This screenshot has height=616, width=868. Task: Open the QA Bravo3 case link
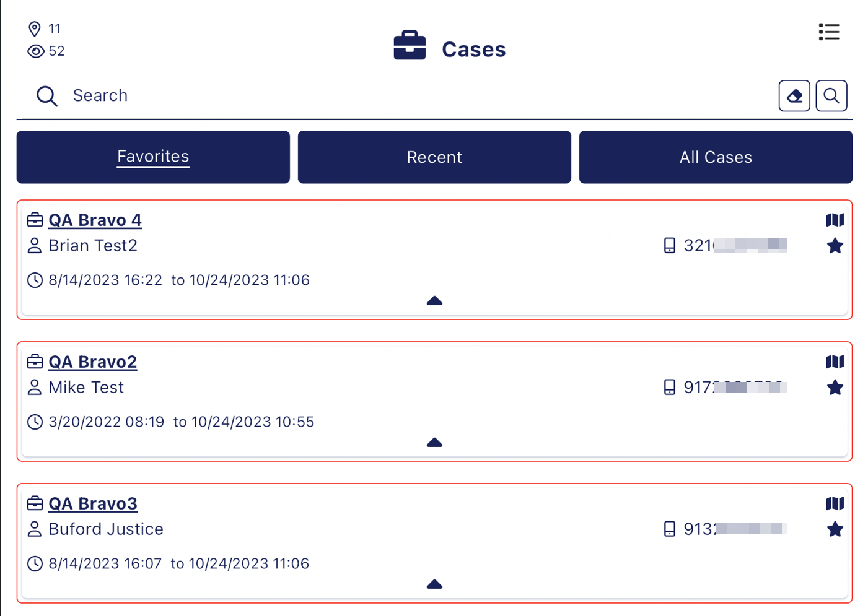point(93,504)
